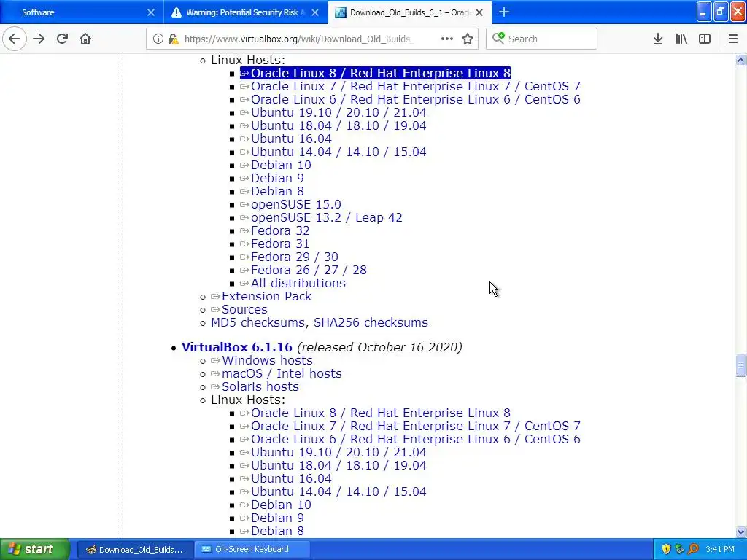This screenshot has width=747, height=560.
Task: Open the Fedora 32 link
Action: [x=280, y=230]
